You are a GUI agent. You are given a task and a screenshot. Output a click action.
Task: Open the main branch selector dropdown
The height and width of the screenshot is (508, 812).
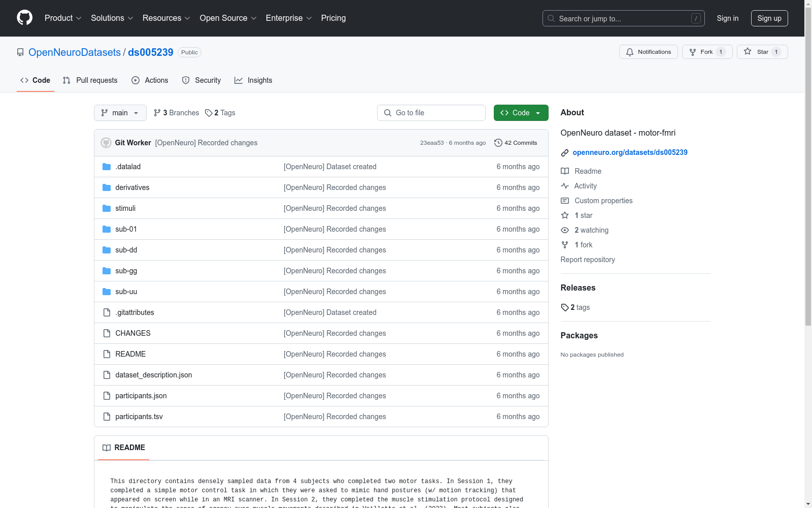click(120, 113)
